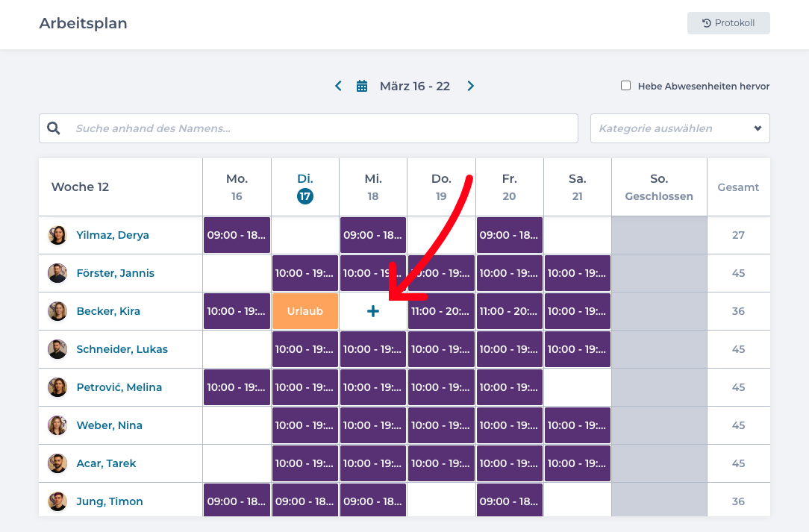Viewport: 809px width, 532px height.
Task: Open Melina Petrović's employee profile link
Action: [119, 387]
